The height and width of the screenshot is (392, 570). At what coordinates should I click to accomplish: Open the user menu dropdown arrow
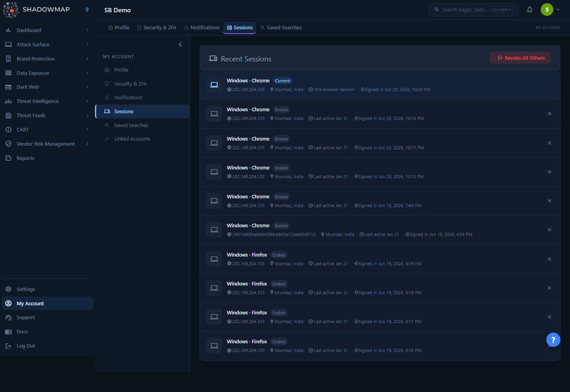(x=558, y=10)
